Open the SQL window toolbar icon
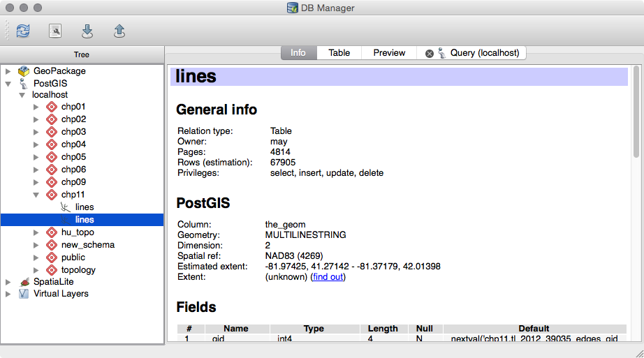The height and width of the screenshot is (358, 644). coord(55,31)
